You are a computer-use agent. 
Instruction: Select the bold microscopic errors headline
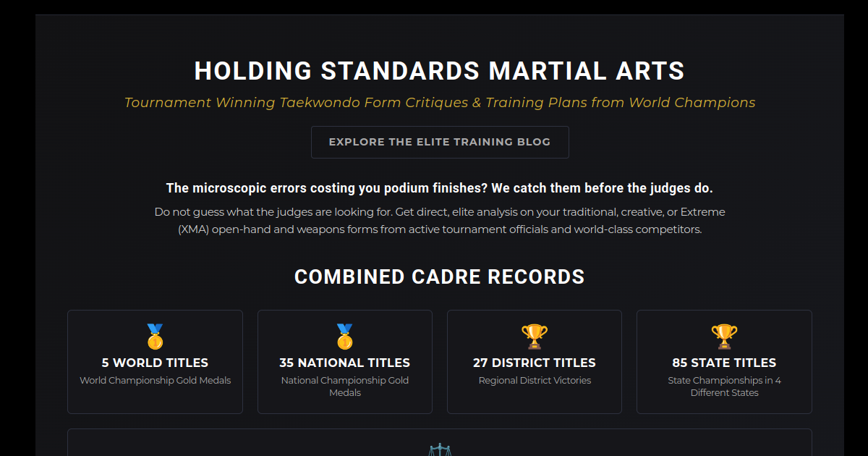coord(440,188)
